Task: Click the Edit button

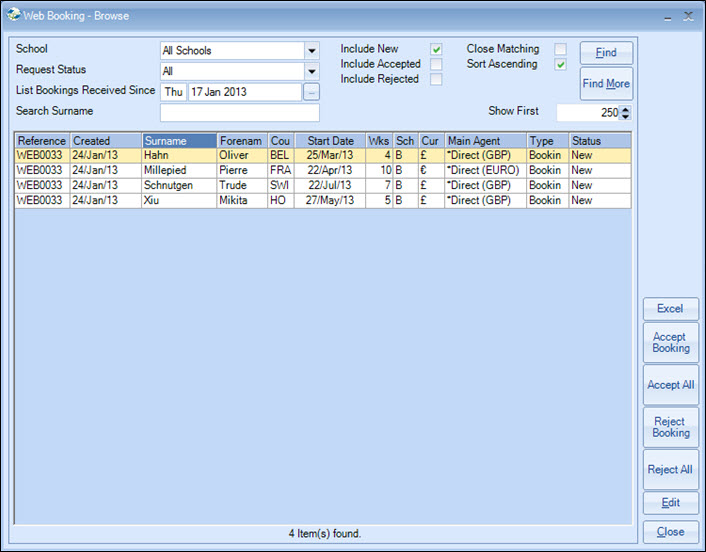Action: pos(670,503)
